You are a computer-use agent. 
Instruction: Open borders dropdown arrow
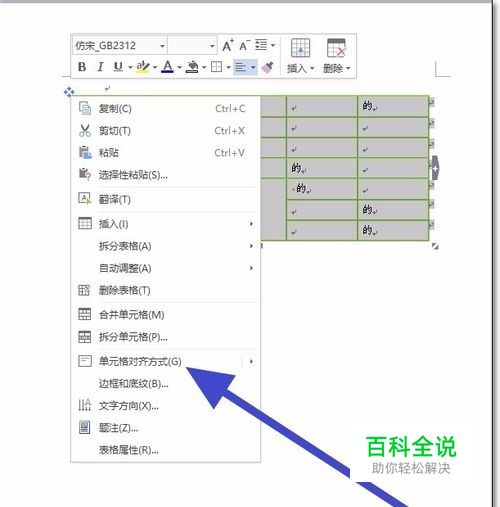pos(228,67)
